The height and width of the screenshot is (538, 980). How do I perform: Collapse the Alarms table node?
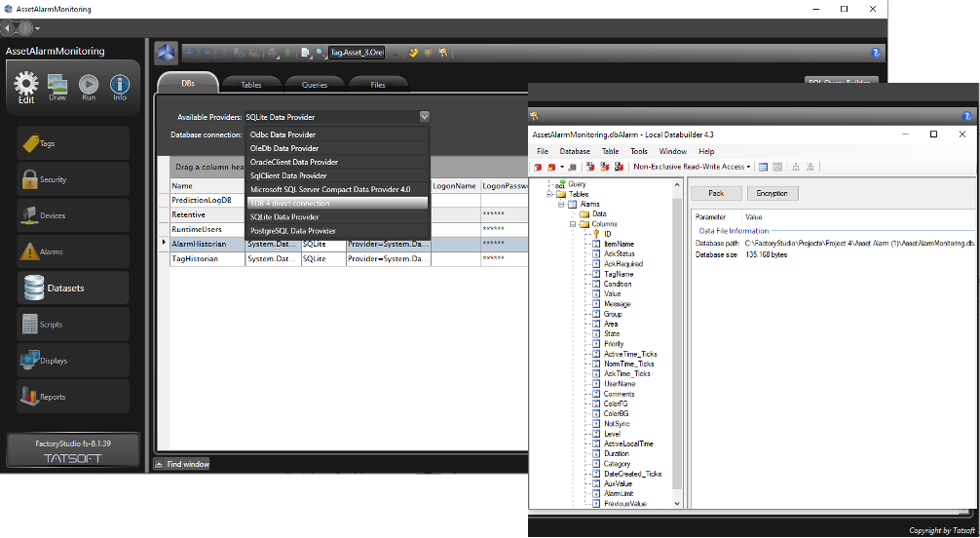(561, 205)
